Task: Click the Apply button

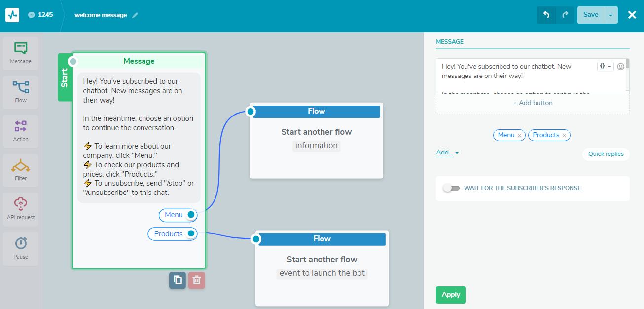Action: [451, 295]
